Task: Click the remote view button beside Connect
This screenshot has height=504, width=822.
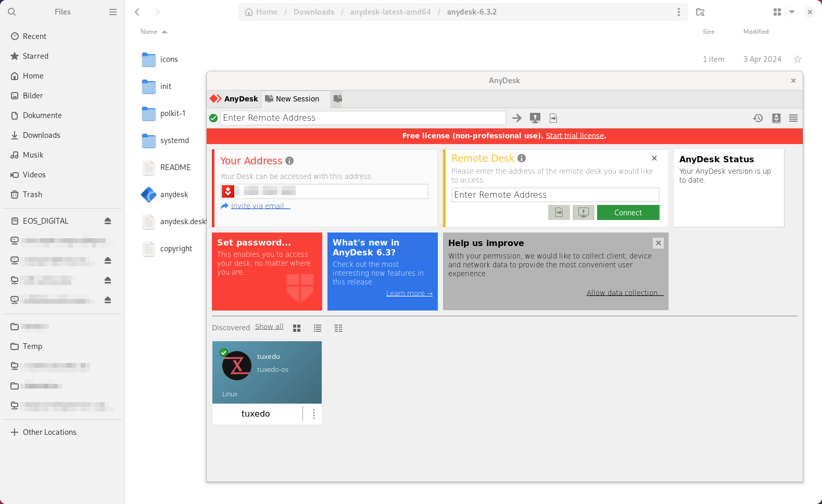Action: coord(583,212)
